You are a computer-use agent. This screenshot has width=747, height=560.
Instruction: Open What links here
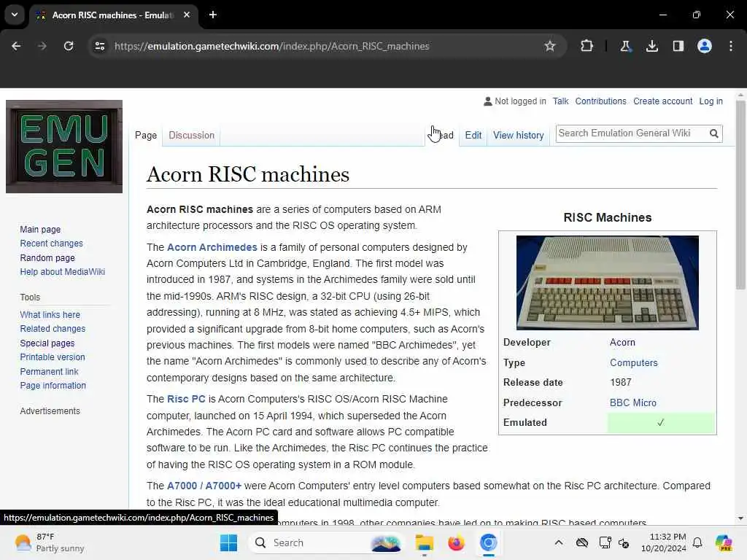[x=50, y=315]
